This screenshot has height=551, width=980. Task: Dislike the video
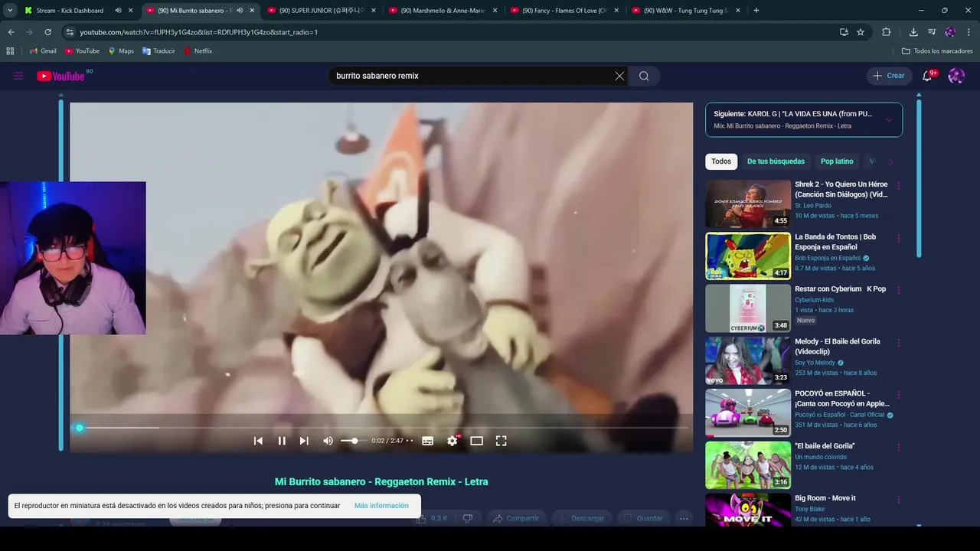pos(468,518)
